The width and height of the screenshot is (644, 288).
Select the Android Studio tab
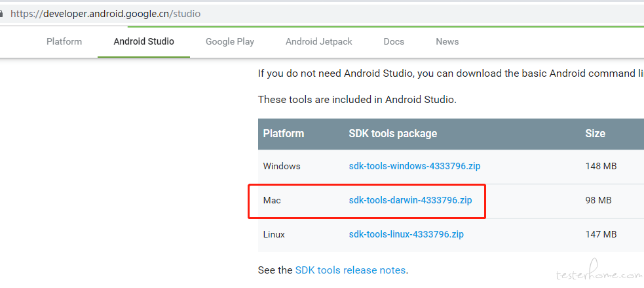click(143, 41)
